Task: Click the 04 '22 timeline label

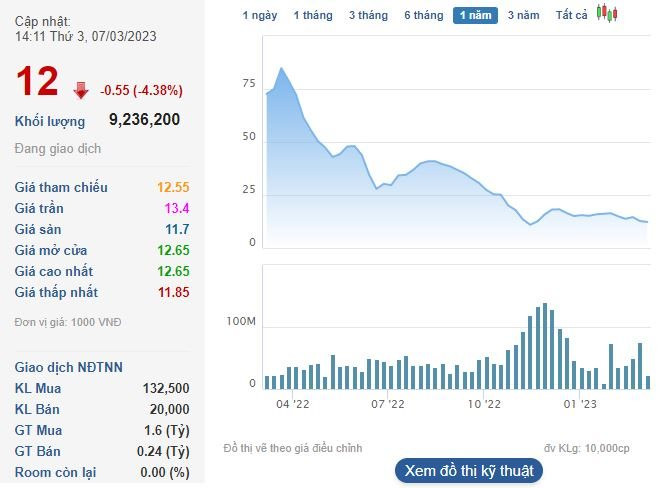Action: 293,405
